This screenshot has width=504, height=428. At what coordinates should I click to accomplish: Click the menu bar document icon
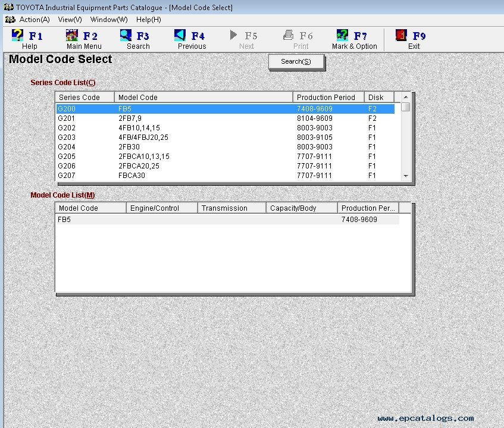click(x=10, y=20)
